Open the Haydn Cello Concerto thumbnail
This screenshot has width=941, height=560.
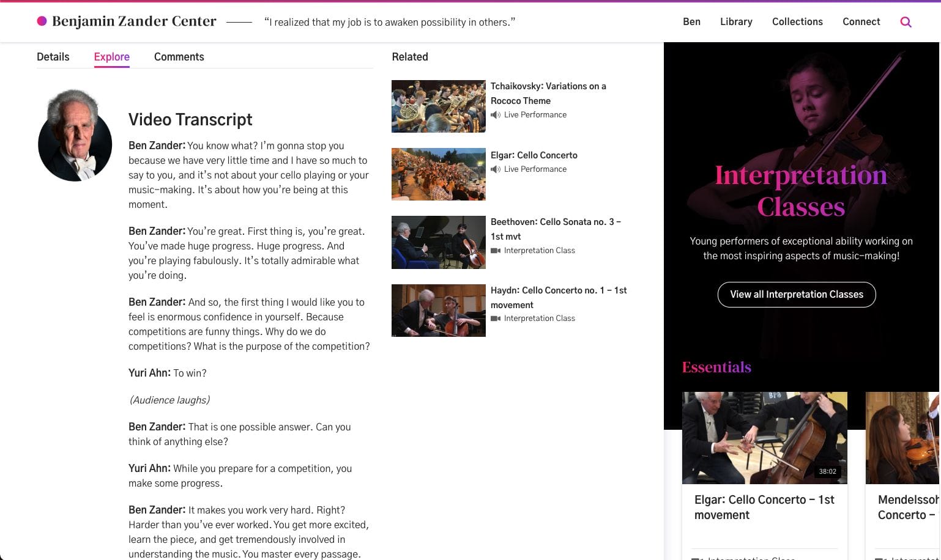click(x=438, y=311)
